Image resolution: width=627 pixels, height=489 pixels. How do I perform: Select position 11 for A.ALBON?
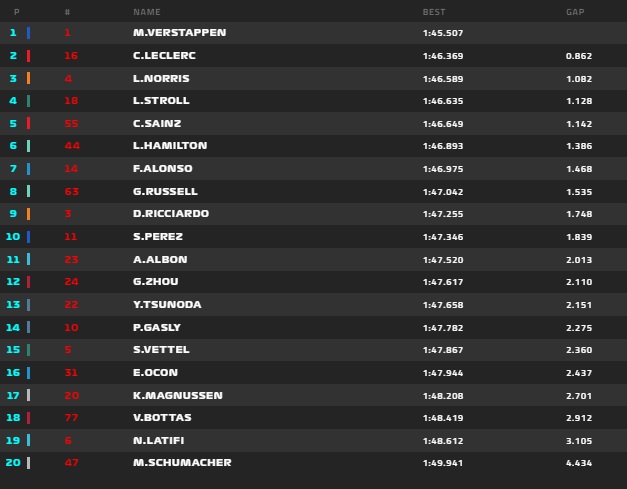[x=13, y=259]
